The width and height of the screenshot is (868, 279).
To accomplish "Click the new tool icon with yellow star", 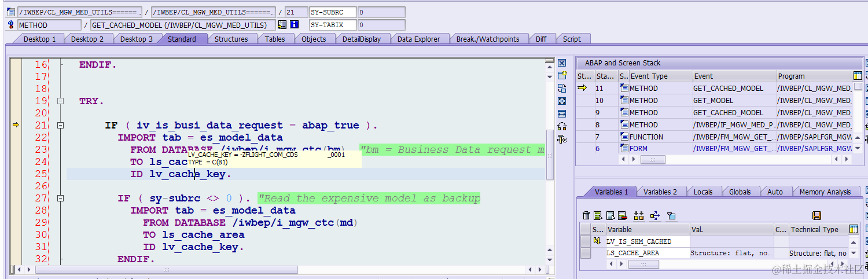I will [561, 75].
